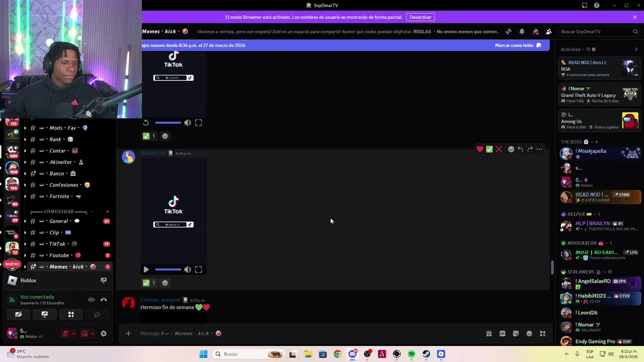Add a channel to COMUNIDAD category
The image size is (644, 362).
pyautogui.click(x=107, y=212)
